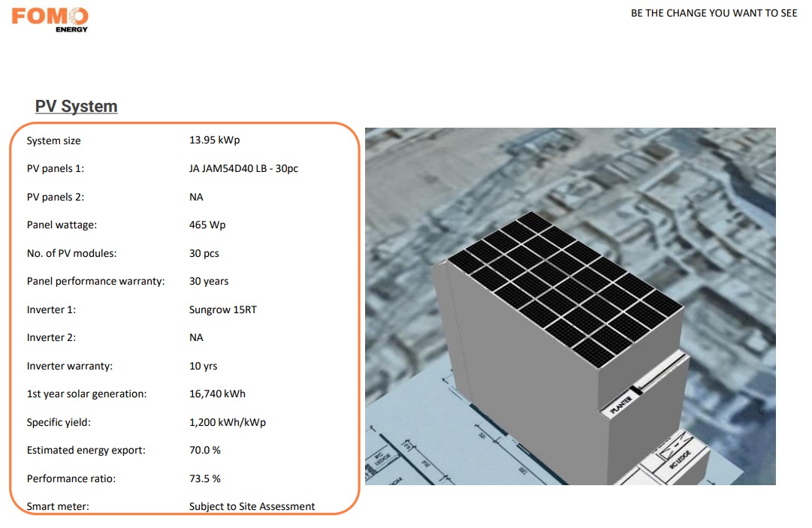Screen dimensions: 812x528
Task: Click the 'PV panels 2:' label
Action: (x=56, y=198)
